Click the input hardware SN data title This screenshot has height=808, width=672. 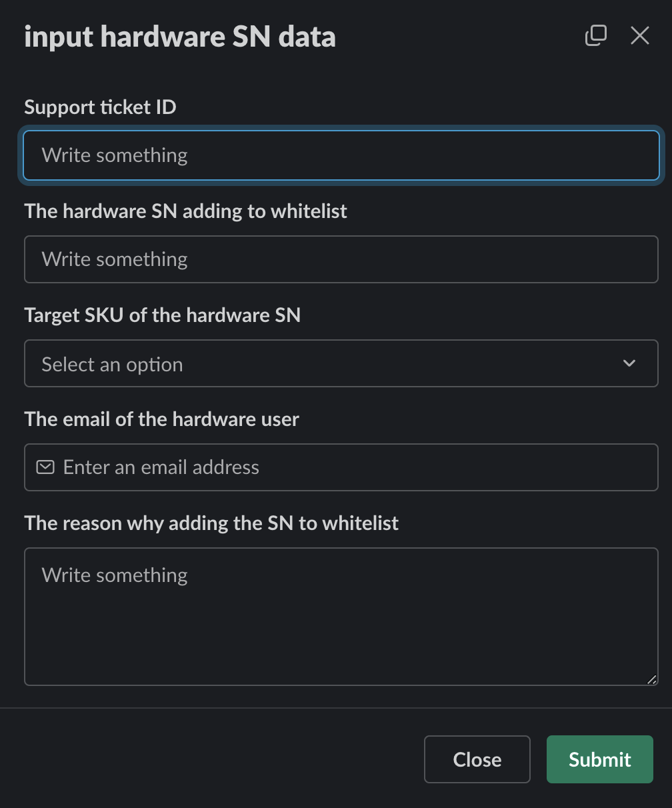[180, 37]
